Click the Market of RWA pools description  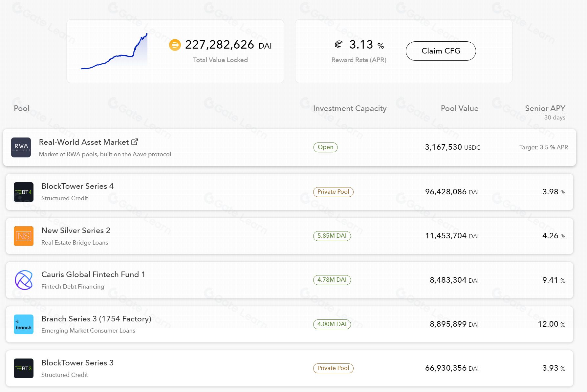(105, 154)
